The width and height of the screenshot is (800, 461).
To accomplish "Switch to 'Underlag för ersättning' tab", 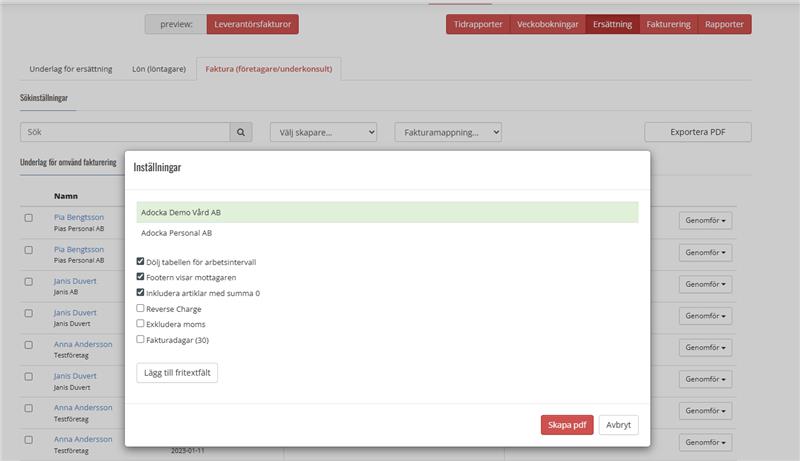I will tap(71, 69).
